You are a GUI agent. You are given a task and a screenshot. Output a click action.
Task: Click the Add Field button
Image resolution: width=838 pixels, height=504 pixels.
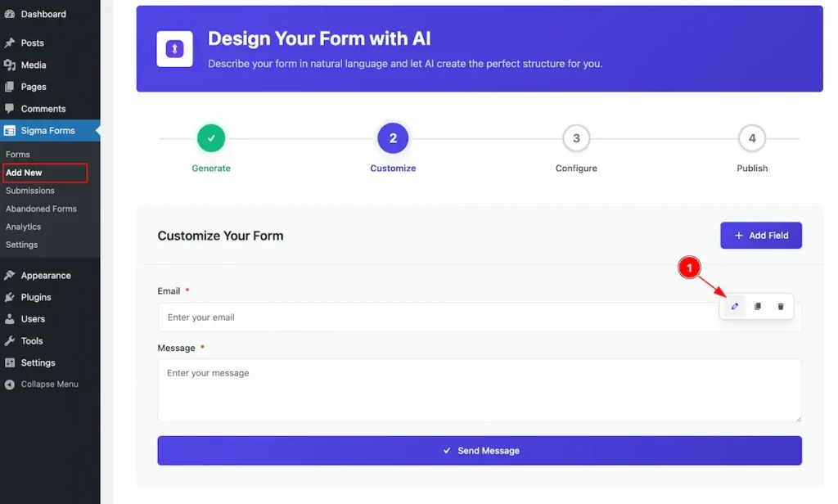[761, 235]
